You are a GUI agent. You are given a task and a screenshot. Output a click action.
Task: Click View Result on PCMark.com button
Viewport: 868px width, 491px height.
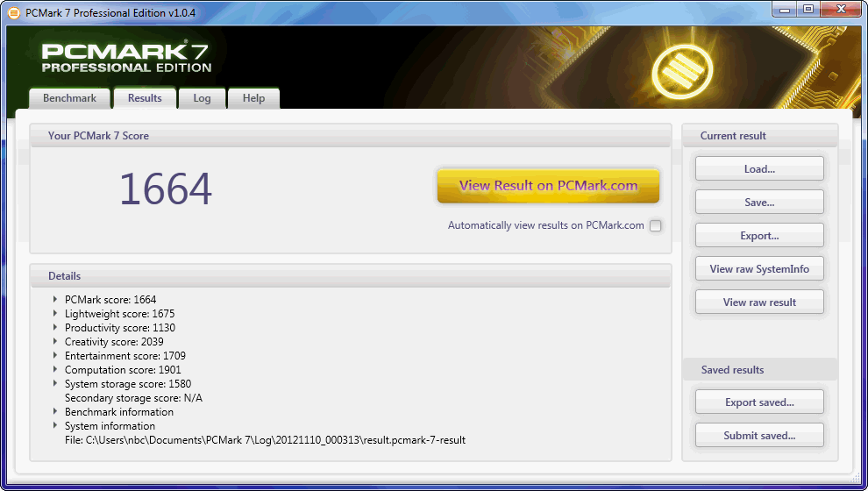(x=548, y=185)
